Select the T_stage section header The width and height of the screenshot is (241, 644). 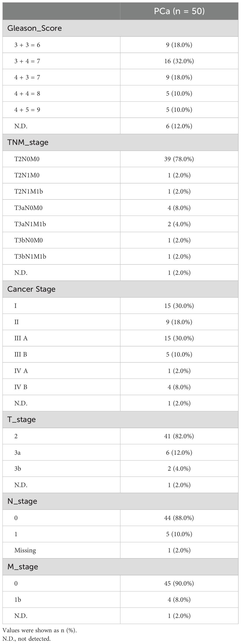point(22,419)
